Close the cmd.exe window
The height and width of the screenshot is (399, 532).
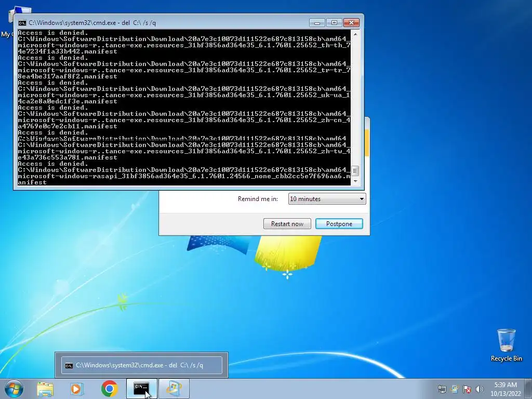[x=351, y=23]
